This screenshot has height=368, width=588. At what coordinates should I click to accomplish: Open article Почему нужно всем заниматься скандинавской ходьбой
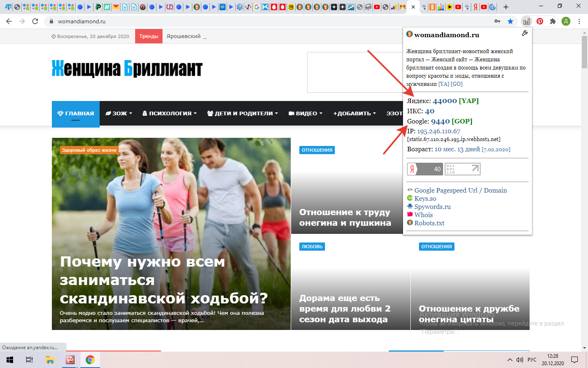click(x=164, y=280)
